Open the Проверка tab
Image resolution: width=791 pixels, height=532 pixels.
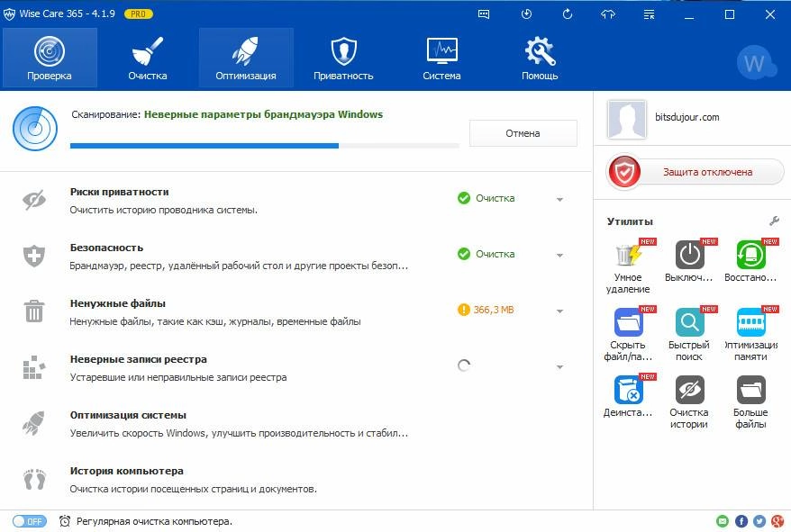[50, 58]
